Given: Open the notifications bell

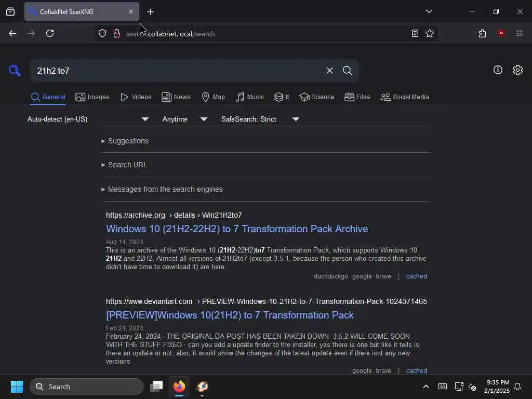Looking at the screenshot, I should click(517, 387).
